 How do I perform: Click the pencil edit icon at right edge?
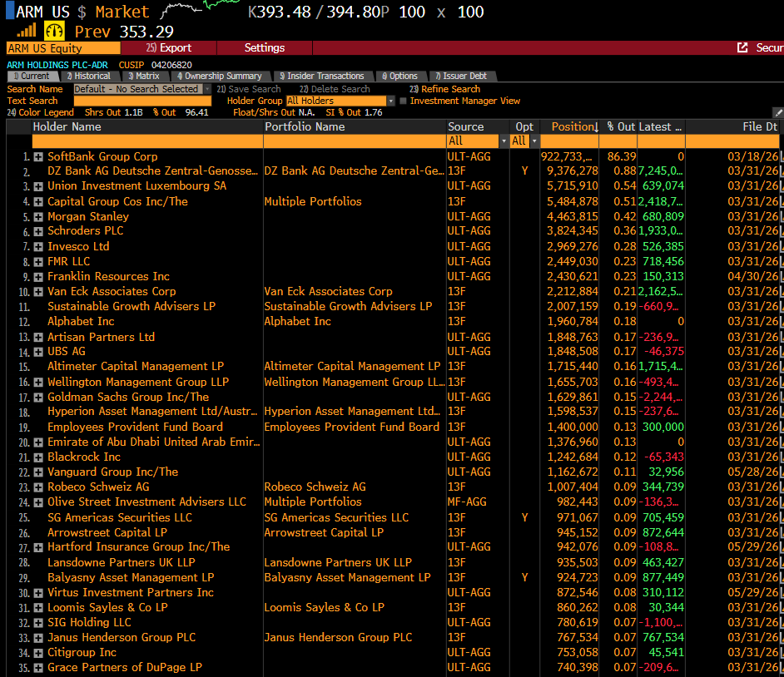[778, 112]
